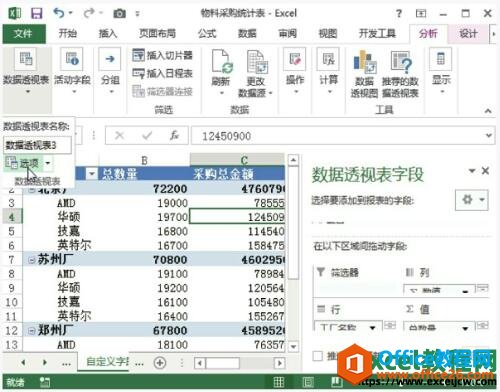Open the field pane tools gear dropdown
Viewport: 500px width, 392px height.
[x=472, y=200]
